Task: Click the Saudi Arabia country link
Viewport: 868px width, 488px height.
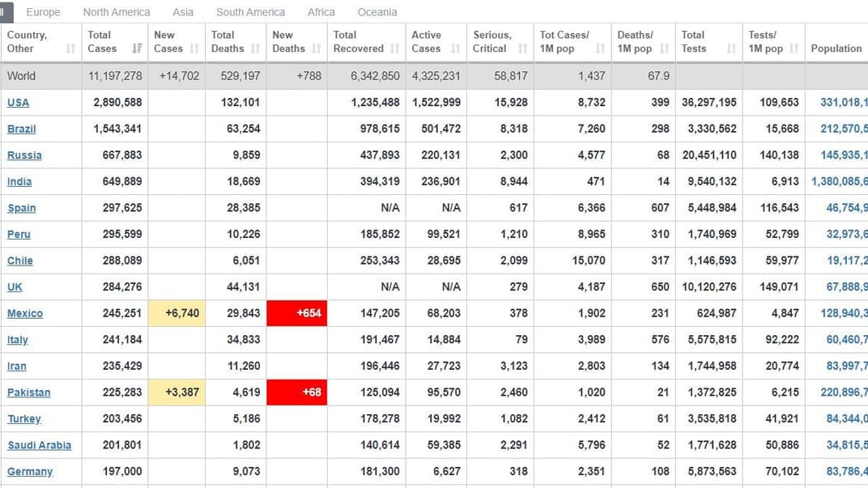Action: 39,445
